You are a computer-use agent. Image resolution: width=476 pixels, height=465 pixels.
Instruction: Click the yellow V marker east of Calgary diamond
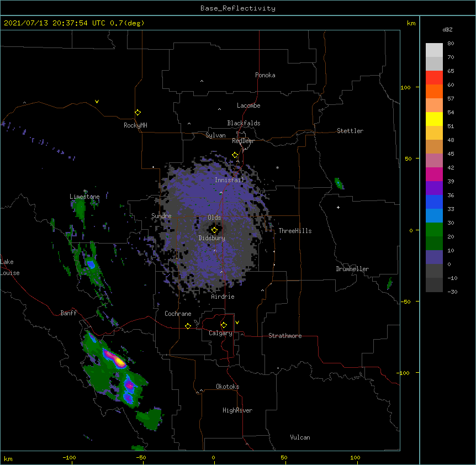(237, 323)
